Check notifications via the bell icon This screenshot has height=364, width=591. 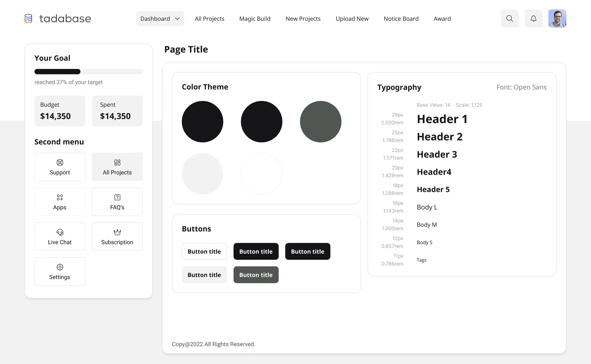(x=534, y=18)
